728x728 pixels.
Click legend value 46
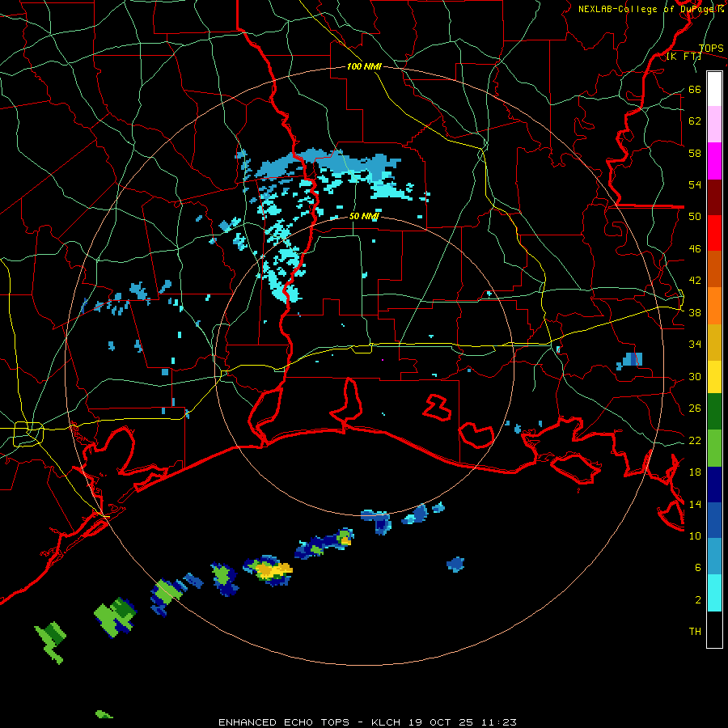[x=695, y=249]
